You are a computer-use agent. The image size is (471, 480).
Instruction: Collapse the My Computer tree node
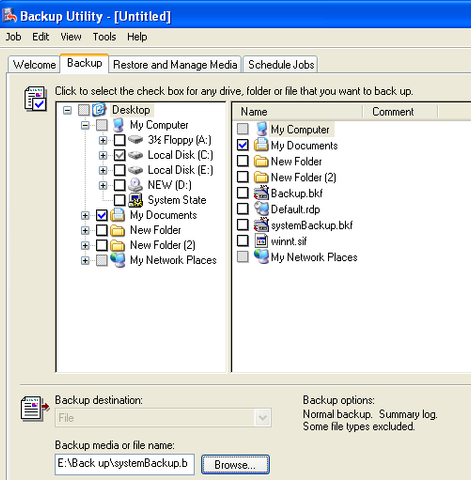point(85,125)
